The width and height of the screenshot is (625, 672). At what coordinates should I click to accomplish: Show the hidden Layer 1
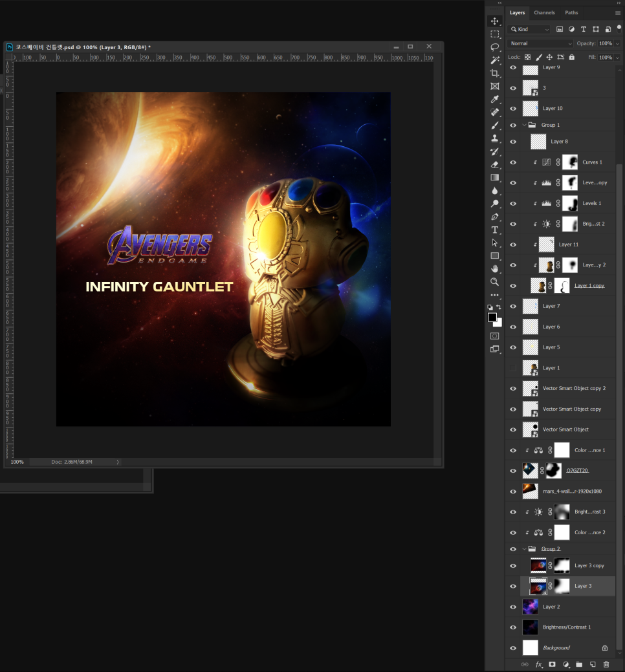click(x=513, y=368)
